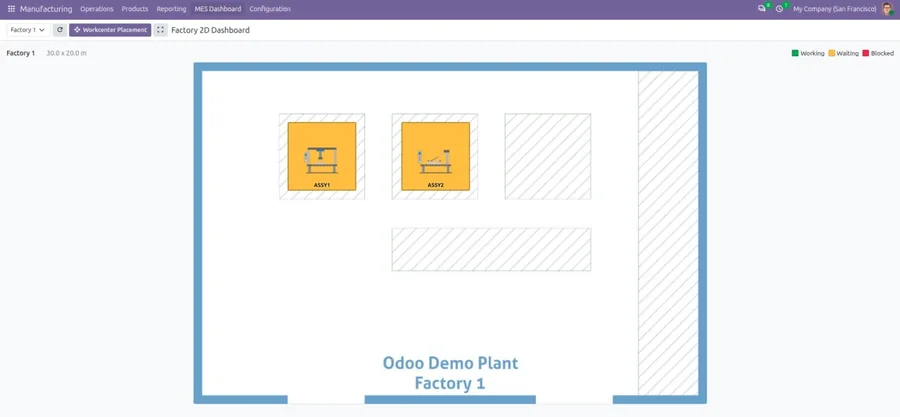Select the ASSY1 workcenter tile
The height and width of the screenshot is (417, 900).
pyautogui.click(x=321, y=156)
